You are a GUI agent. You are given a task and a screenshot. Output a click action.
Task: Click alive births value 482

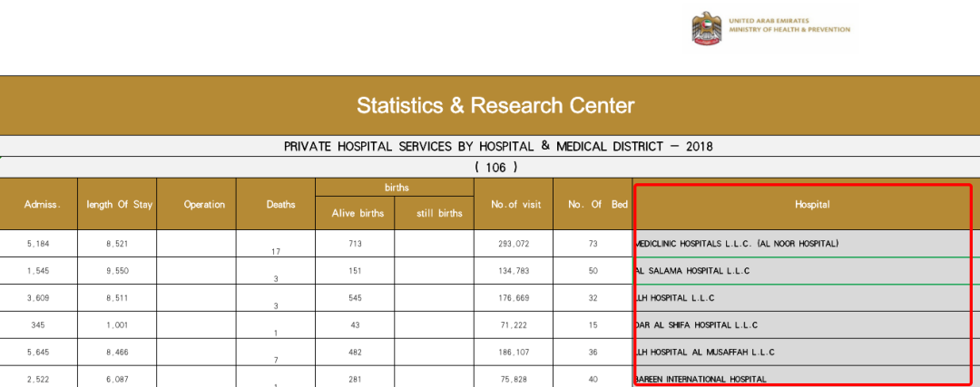pyautogui.click(x=355, y=352)
